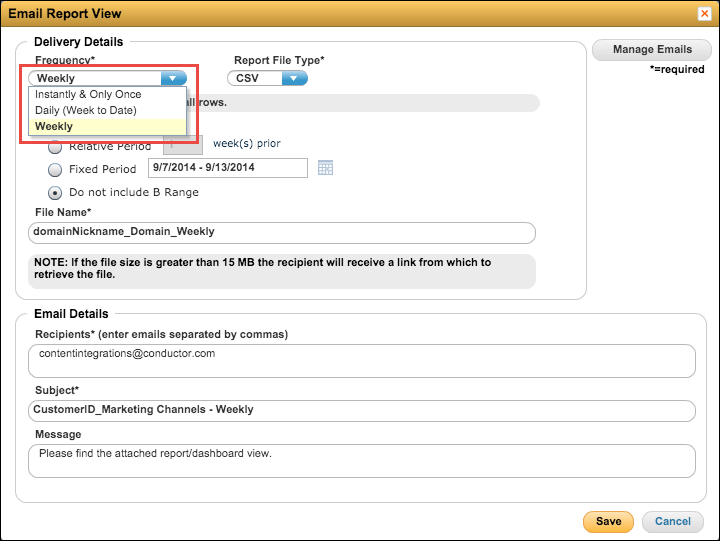Screen dimensions: 720x541
Task: Select 'Do not include B Range' radio
Action: click(x=55, y=193)
